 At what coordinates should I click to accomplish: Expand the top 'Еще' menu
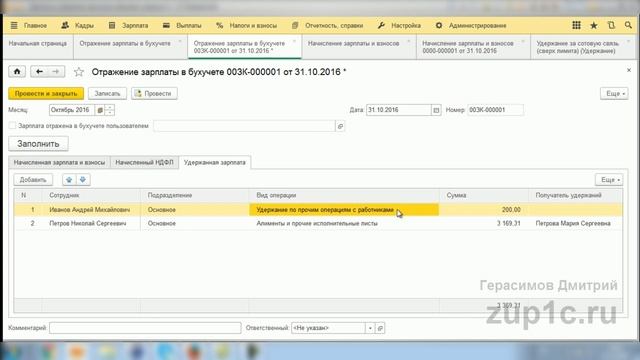(x=614, y=93)
